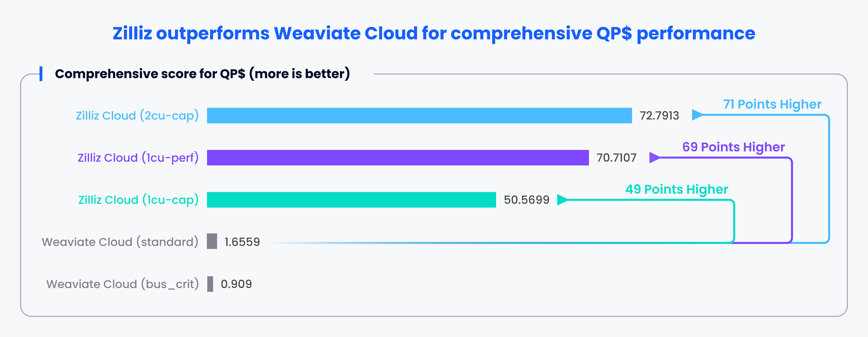The image size is (868, 337).
Task: Click the 1.6559 score value
Action: click(242, 242)
